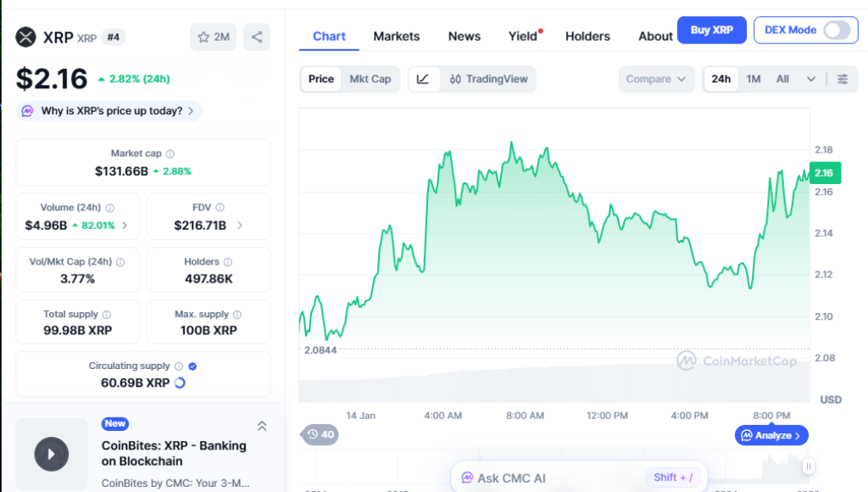Add XRP to watchlist with star button

(x=214, y=36)
